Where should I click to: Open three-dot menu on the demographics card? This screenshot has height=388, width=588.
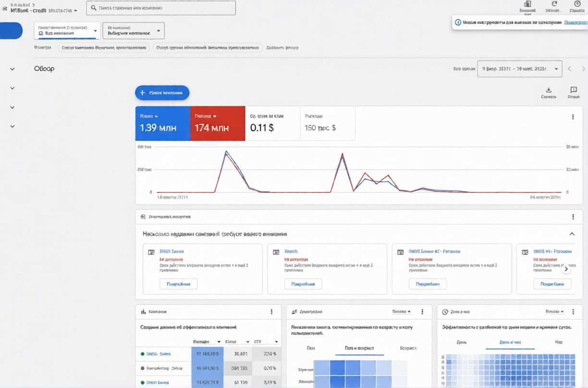(422, 312)
